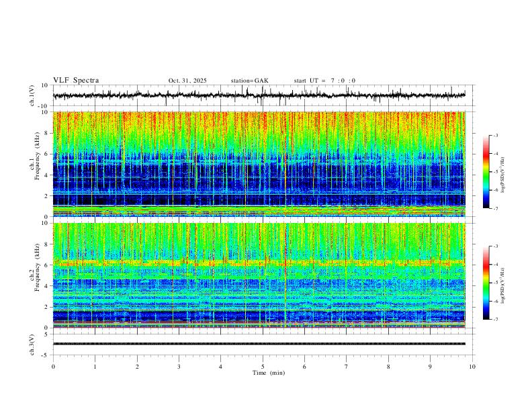Click the "4" tick on the Time axis
532x411 pixels.
pos(221,367)
